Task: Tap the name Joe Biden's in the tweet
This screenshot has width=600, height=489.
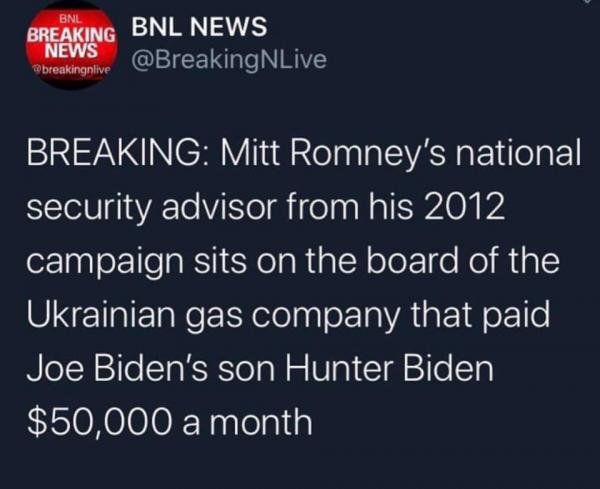Action: pos(118,369)
